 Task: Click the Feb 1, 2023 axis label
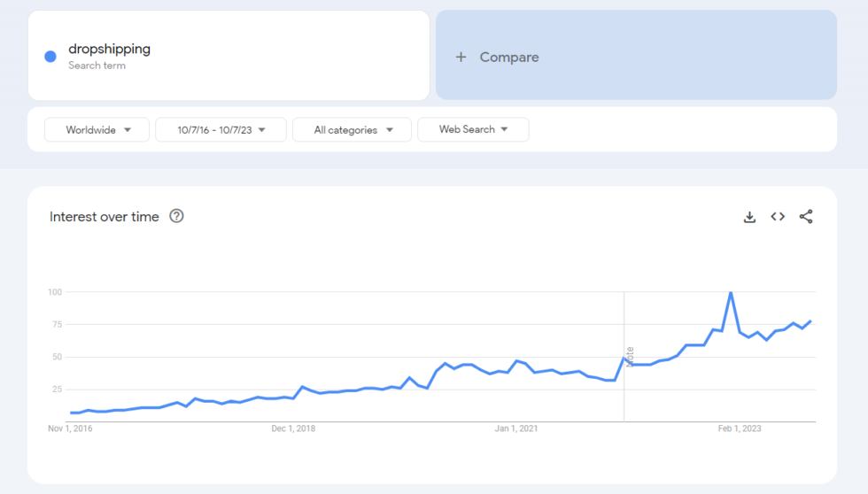pyautogui.click(x=740, y=428)
